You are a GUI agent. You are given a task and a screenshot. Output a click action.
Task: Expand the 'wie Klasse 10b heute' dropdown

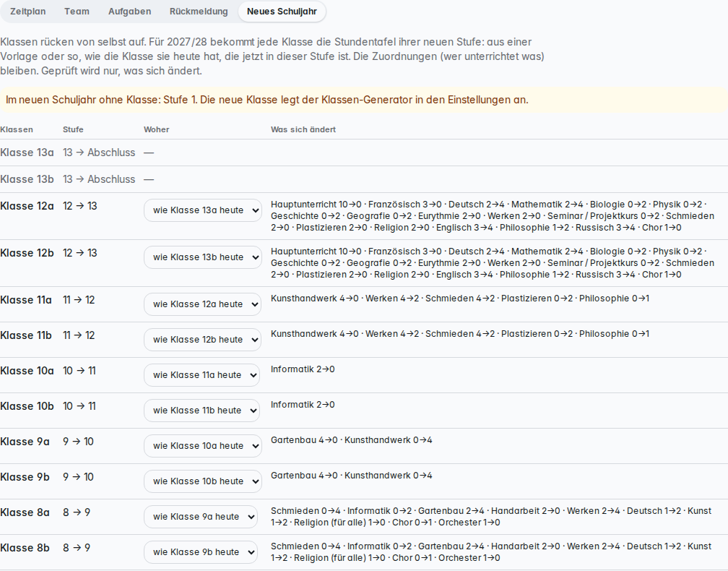pyautogui.click(x=203, y=481)
